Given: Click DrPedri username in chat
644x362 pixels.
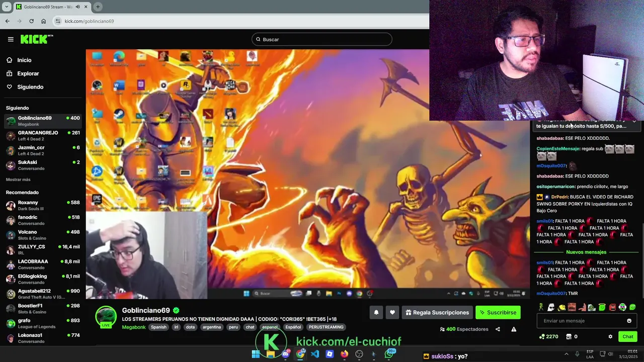Looking at the screenshot, I should [559, 197].
